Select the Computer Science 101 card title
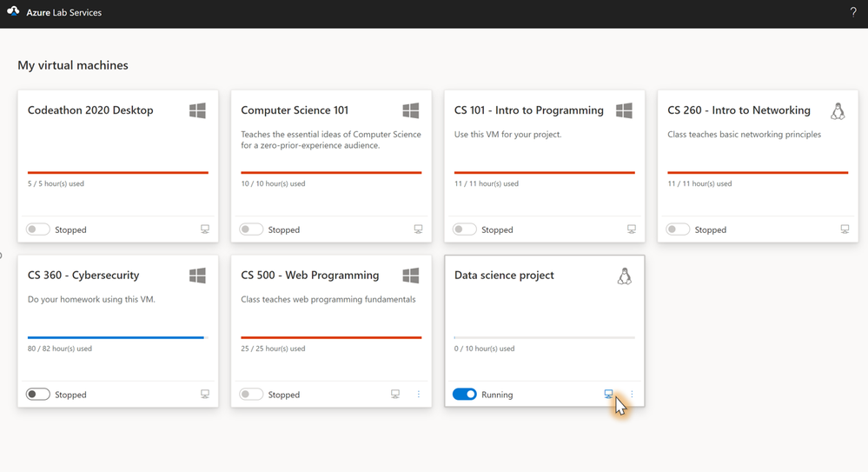Viewport: 868px width, 472px height. [295, 110]
